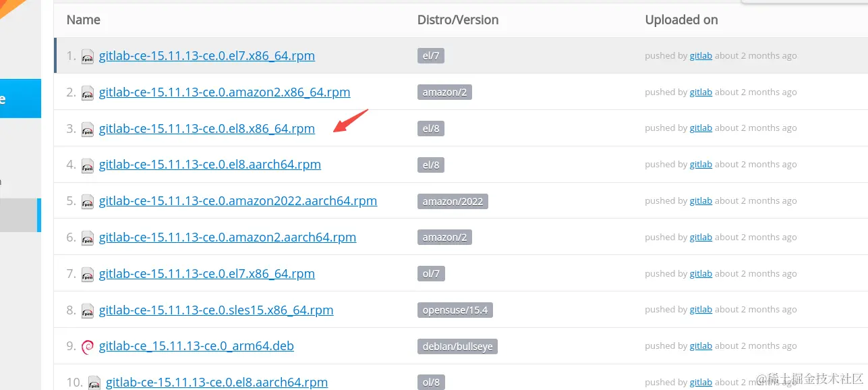
Task: Click the row number '8.' beside sles15.x86_64.rpm
Action: pyautogui.click(x=71, y=310)
